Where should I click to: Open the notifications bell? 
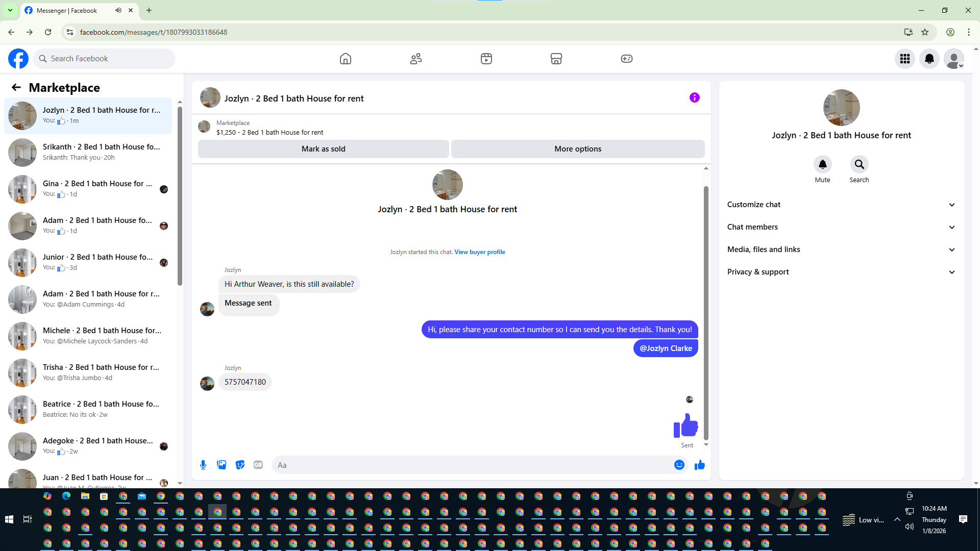(929, 59)
